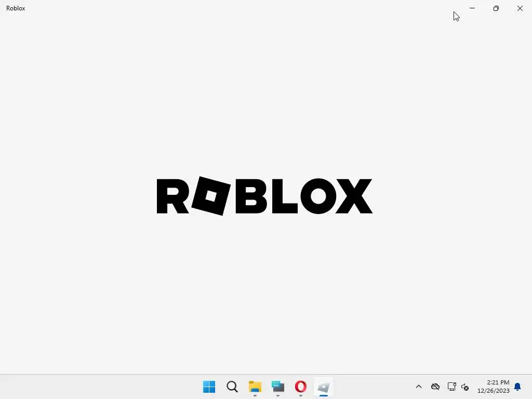The image size is (532, 399).
Task: Click the Roblox window title text
Action: 16,8
